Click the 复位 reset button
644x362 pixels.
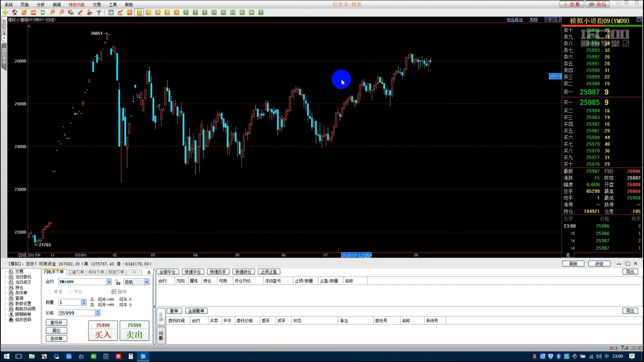coord(56,330)
